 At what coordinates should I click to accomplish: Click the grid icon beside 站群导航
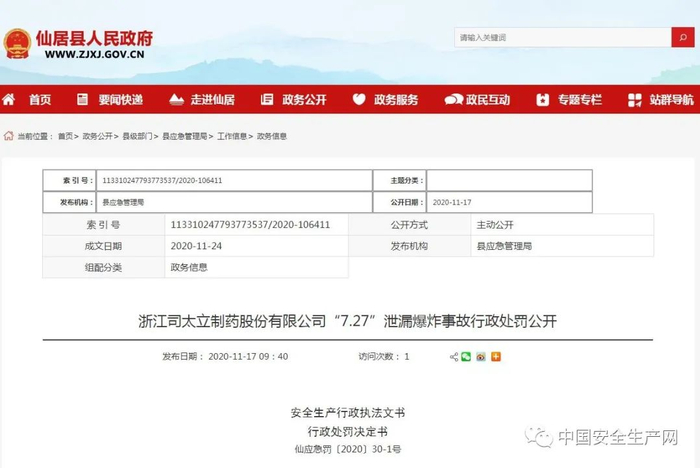634,100
